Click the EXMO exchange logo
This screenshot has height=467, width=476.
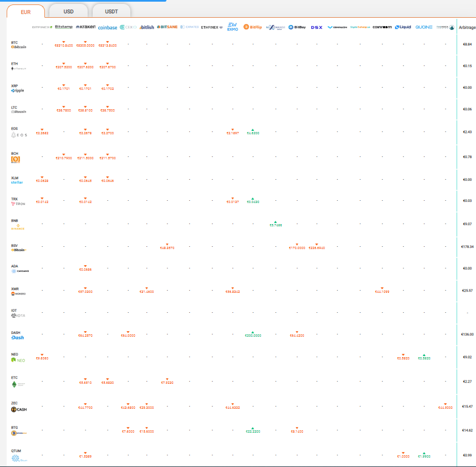(232, 27)
